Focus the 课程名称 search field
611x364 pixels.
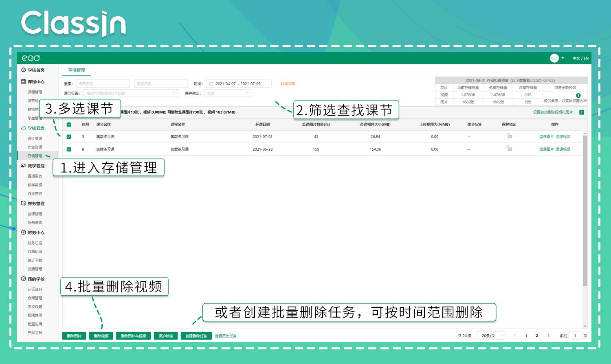[161, 83]
